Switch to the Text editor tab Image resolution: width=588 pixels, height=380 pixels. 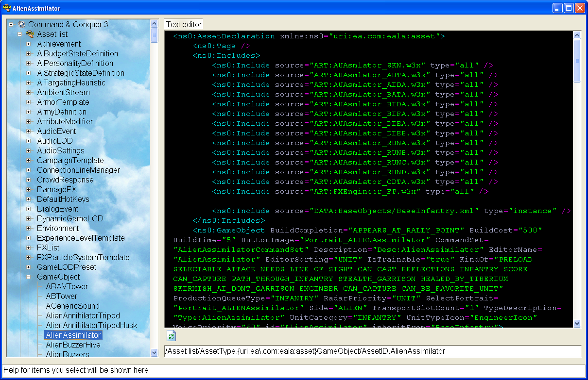coord(183,23)
